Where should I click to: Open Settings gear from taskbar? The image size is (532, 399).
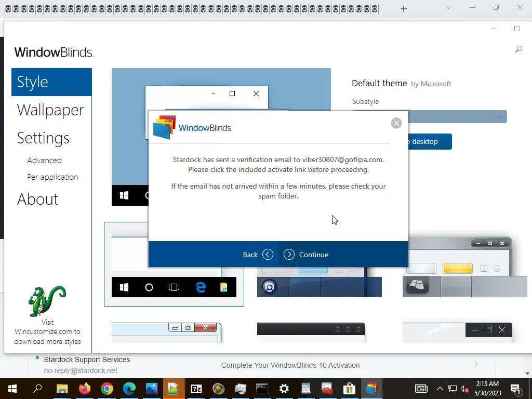click(284, 389)
